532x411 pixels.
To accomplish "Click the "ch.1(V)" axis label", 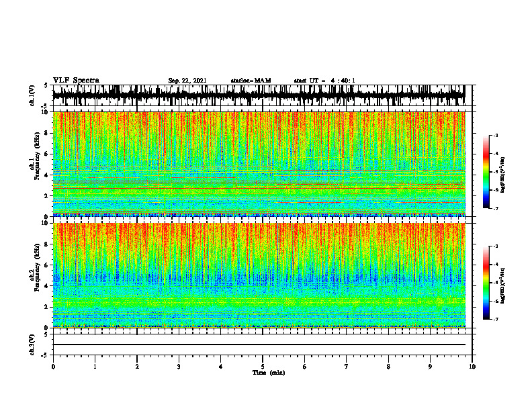I will pos(32,95).
